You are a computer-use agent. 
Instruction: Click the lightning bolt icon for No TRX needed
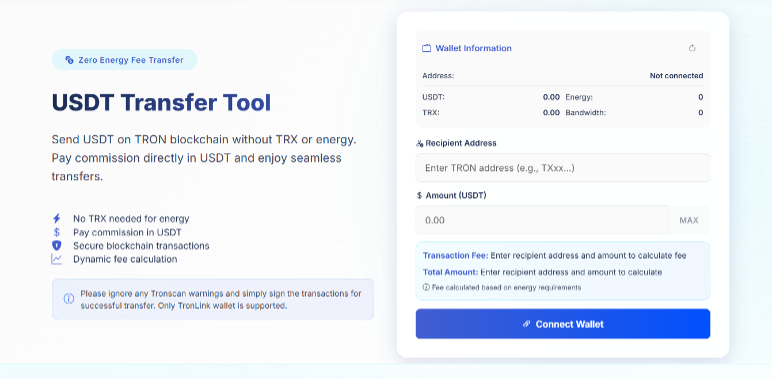57,219
